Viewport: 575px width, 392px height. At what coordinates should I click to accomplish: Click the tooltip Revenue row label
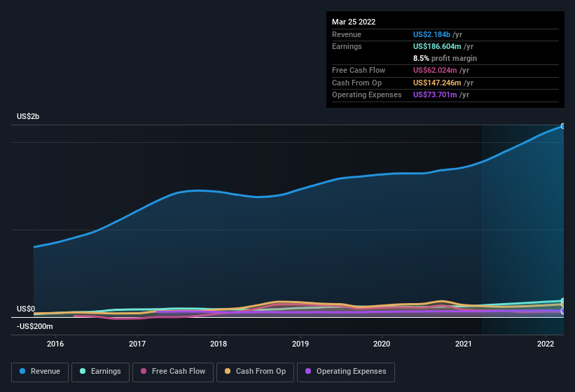(x=347, y=34)
